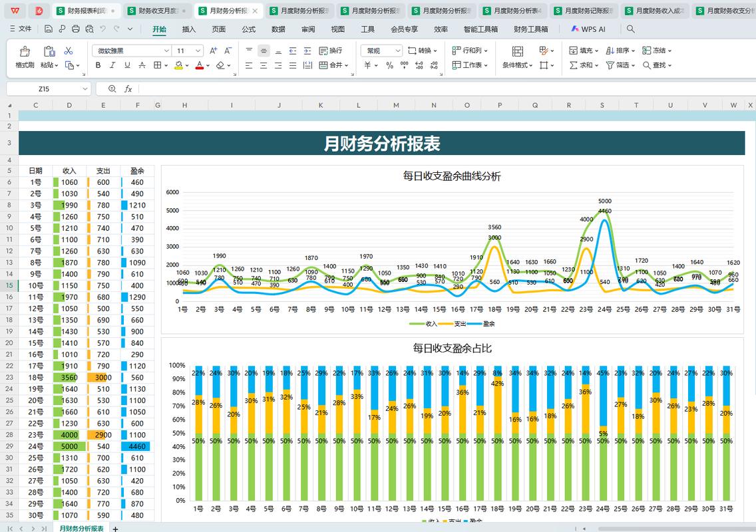Click the Undo arrow icon

(102, 29)
